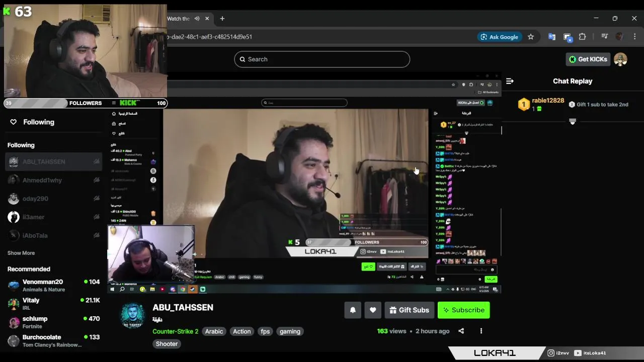Open the Counter-Strike 2 category link
644x362 pixels.
175,331
